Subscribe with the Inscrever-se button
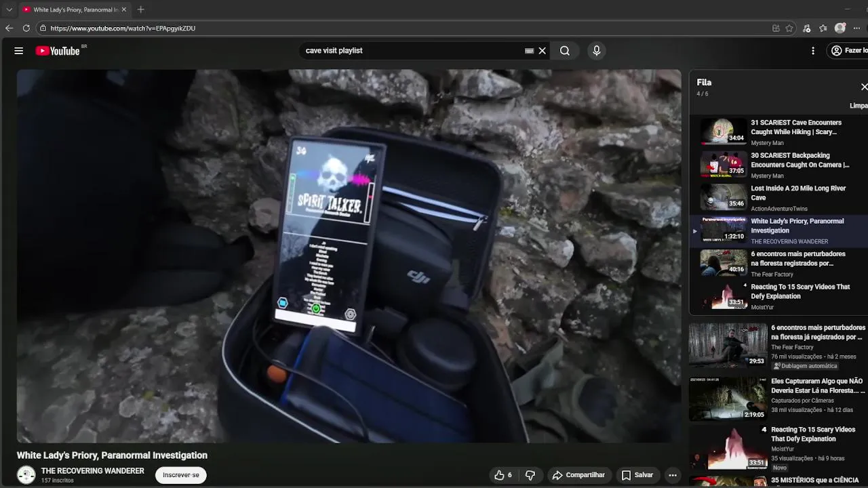Viewport: 868px width, 488px height. [x=181, y=475]
